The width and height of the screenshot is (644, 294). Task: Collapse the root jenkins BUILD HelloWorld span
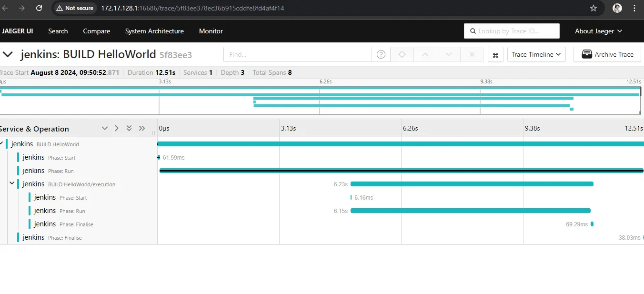pos(1,143)
